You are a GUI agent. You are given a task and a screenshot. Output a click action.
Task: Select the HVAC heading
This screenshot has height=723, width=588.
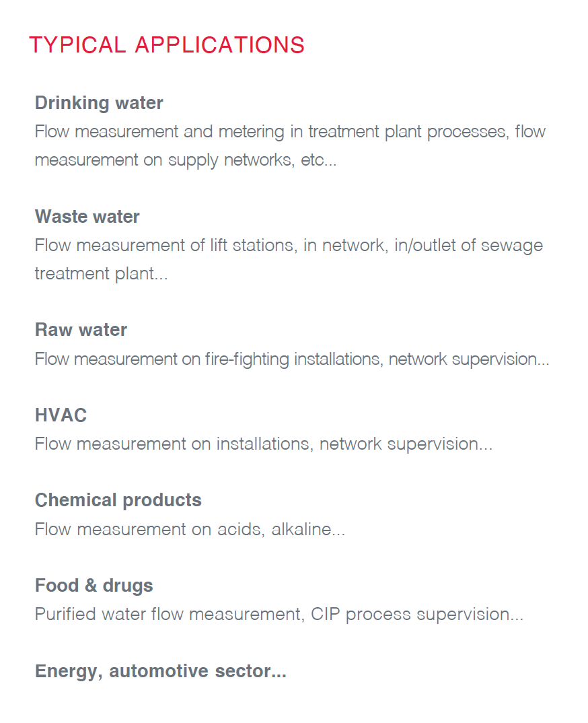coord(61,415)
